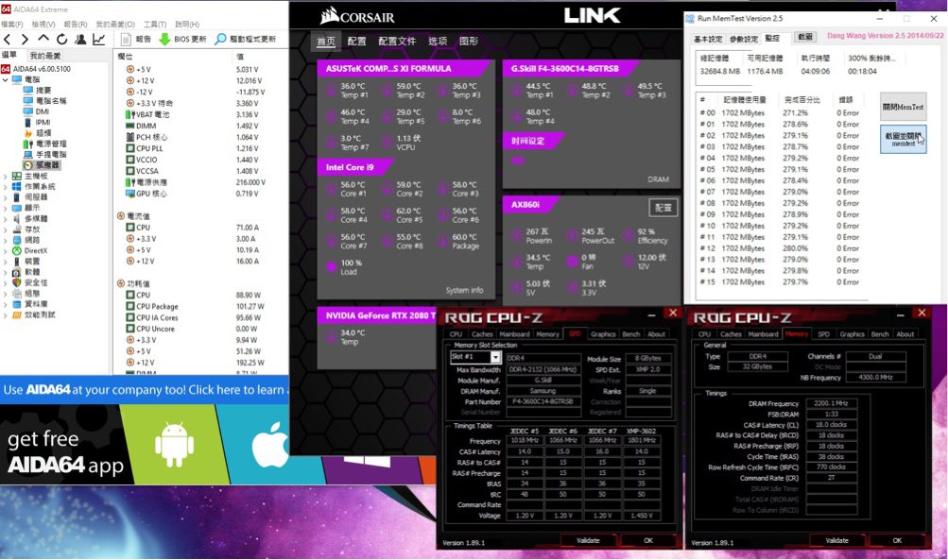Click the AIDA64 back navigation arrow

coord(8,40)
